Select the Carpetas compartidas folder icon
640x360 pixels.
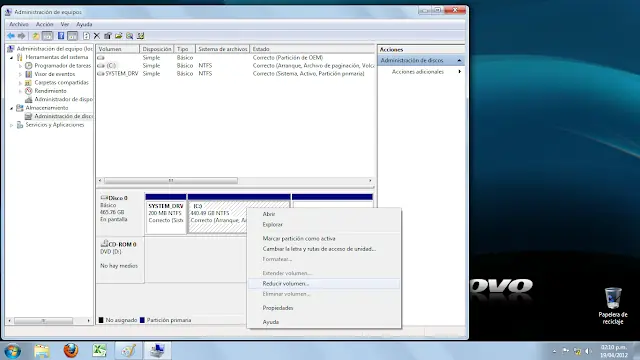coord(29,82)
